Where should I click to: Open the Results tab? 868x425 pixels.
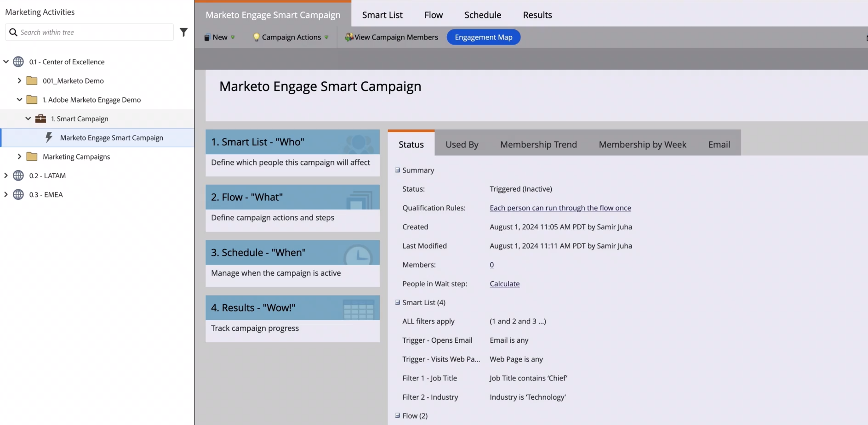point(537,15)
